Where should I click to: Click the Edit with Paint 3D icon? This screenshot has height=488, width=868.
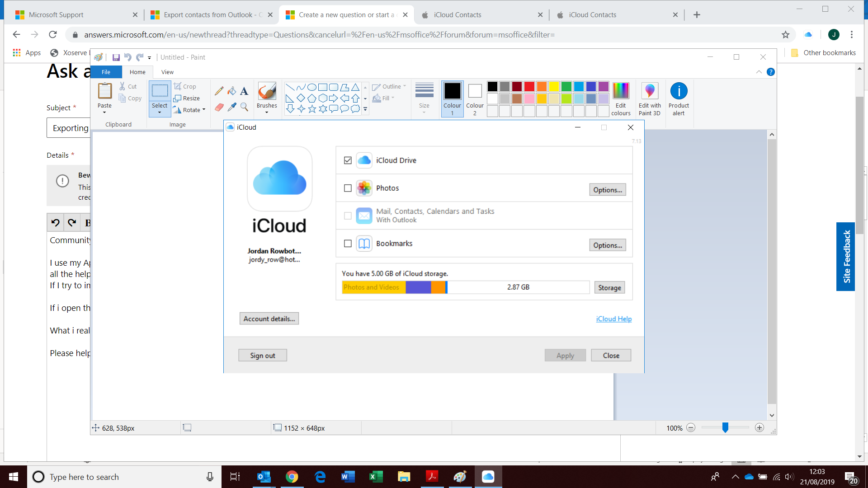(649, 91)
